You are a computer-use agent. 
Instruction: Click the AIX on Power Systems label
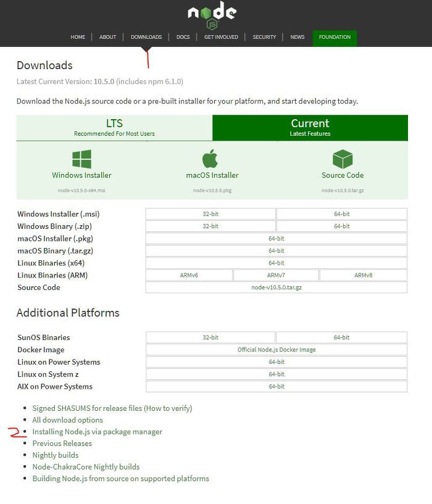[55, 386]
